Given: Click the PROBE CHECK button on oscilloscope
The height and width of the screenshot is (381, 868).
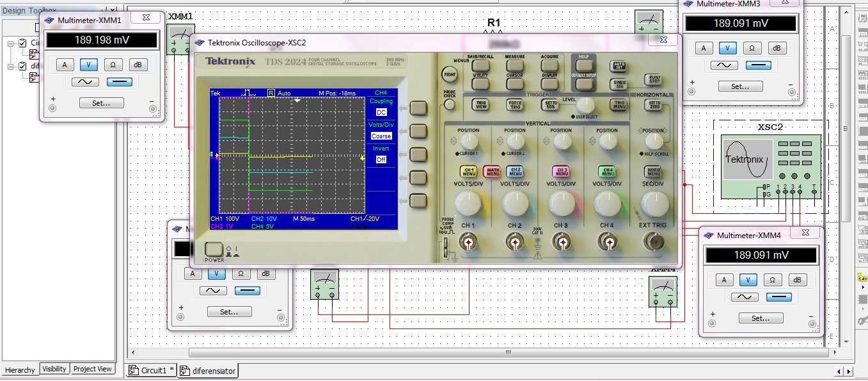Looking at the screenshot, I should [x=450, y=104].
